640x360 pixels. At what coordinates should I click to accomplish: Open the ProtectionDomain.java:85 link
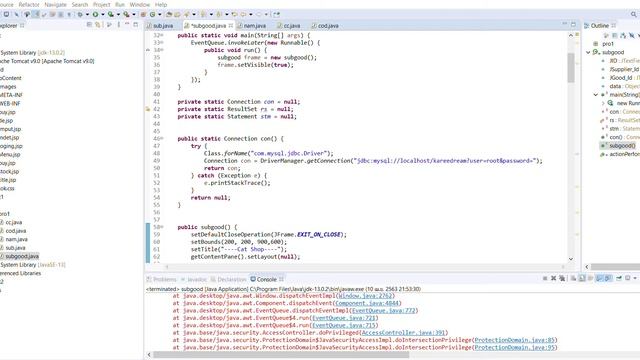pos(515,340)
